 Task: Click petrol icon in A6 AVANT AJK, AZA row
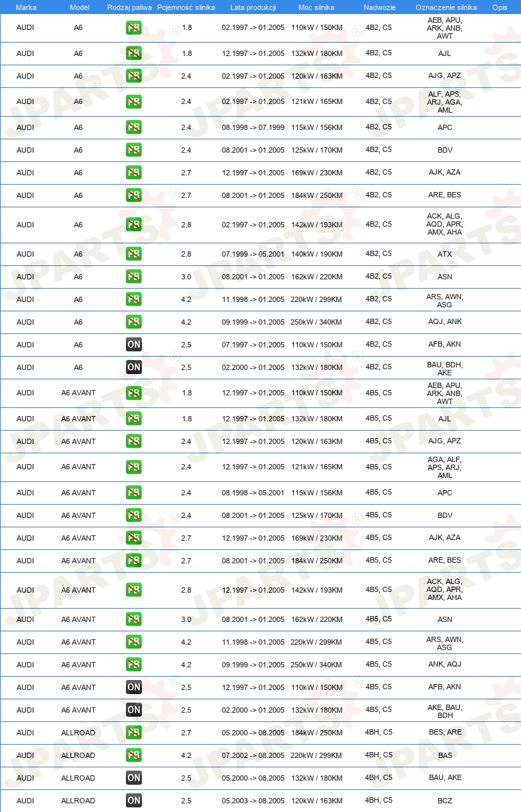point(134,538)
